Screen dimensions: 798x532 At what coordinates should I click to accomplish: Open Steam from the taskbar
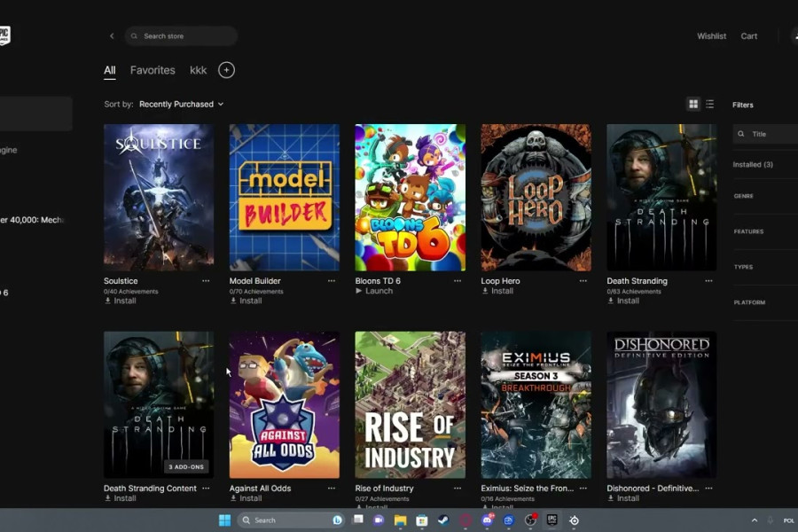[x=443, y=520]
